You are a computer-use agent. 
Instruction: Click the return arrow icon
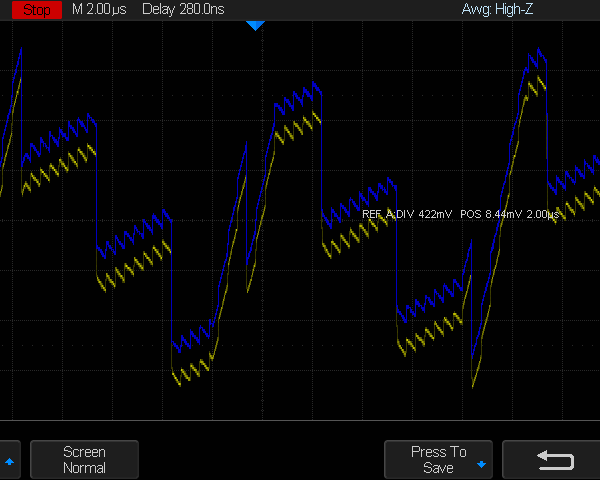pyautogui.click(x=555, y=460)
